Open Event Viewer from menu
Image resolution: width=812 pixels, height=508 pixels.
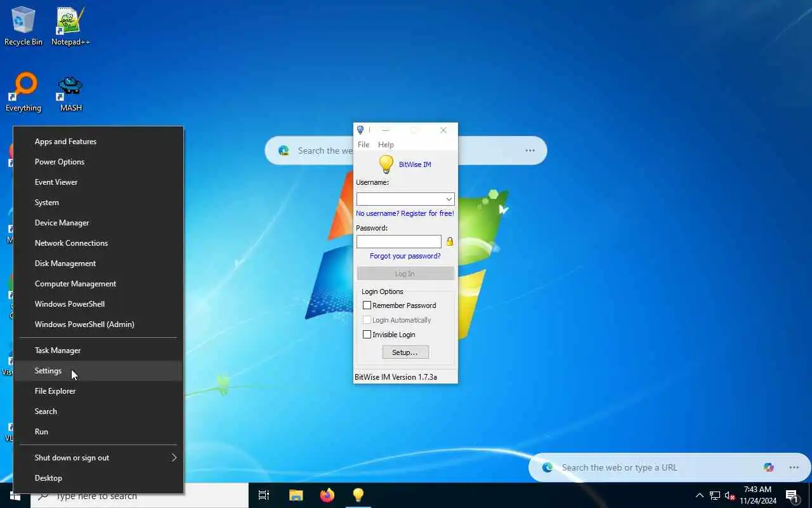point(98,182)
